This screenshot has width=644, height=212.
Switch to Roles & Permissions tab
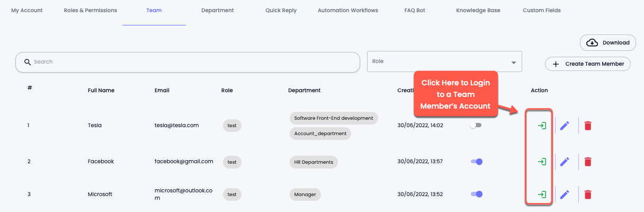click(x=90, y=11)
